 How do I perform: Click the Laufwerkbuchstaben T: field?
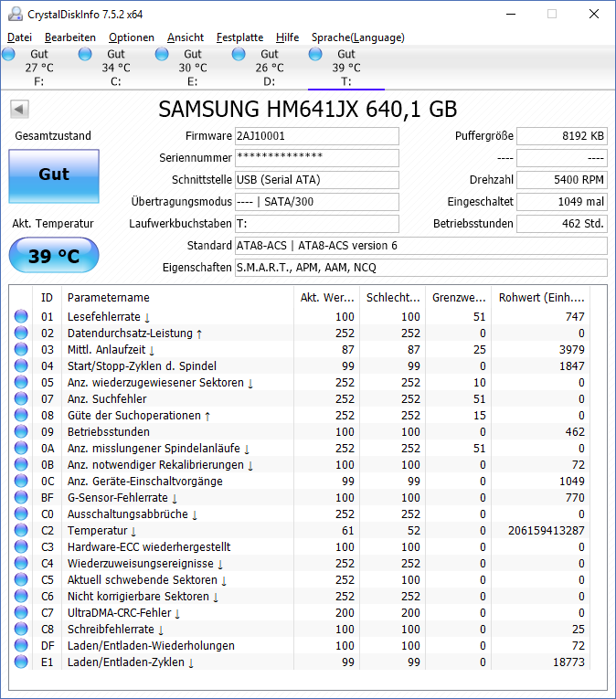pyautogui.click(x=317, y=223)
